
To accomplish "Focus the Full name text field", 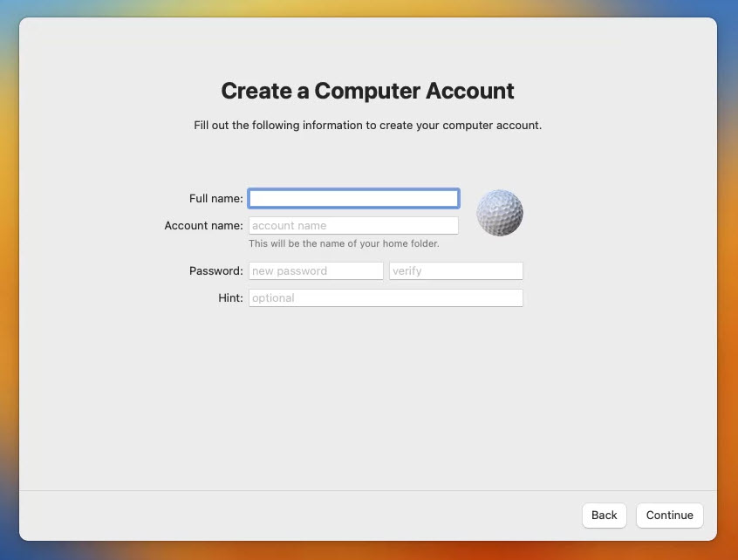I will tap(353, 199).
